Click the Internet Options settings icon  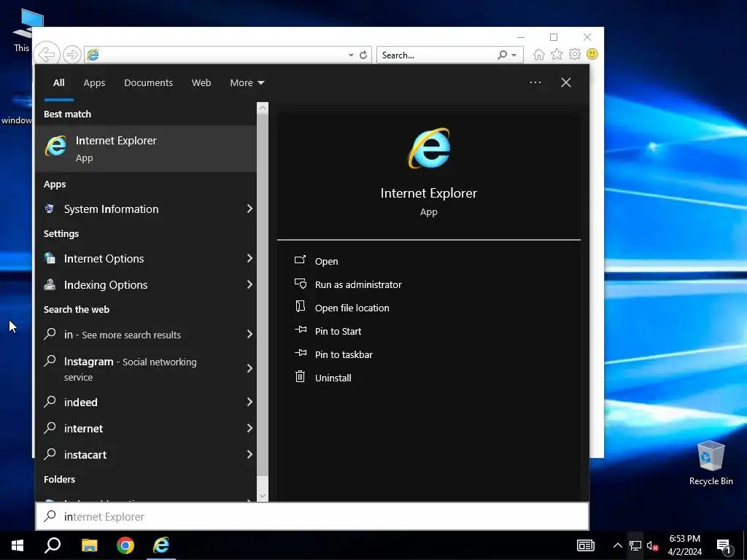coord(50,258)
